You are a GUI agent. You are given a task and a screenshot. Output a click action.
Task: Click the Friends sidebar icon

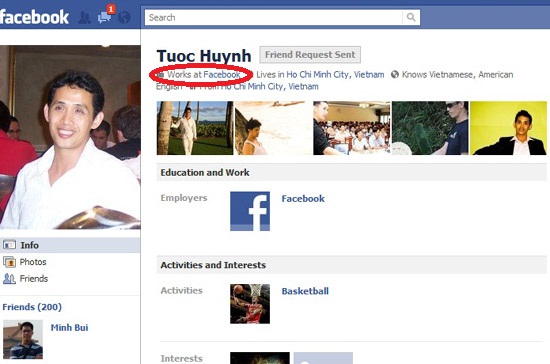coord(9,279)
